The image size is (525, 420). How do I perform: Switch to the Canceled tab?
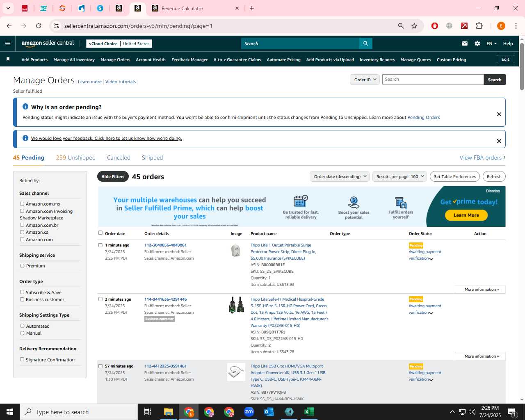click(x=119, y=157)
